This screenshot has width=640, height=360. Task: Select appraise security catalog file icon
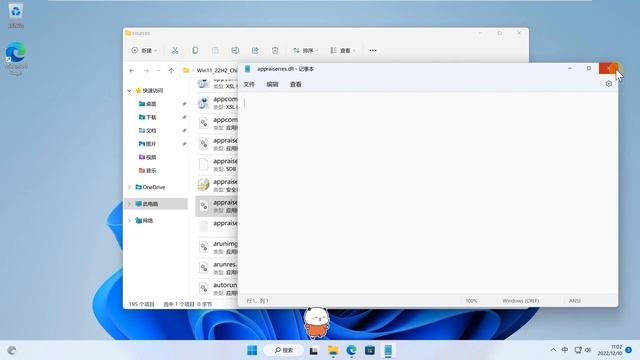point(204,185)
